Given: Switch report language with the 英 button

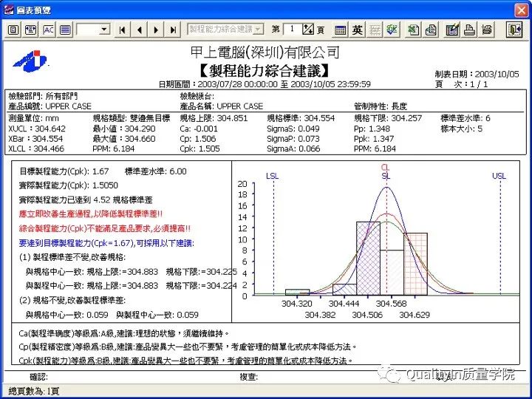Looking at the screenshot, I should click(357, 30).
